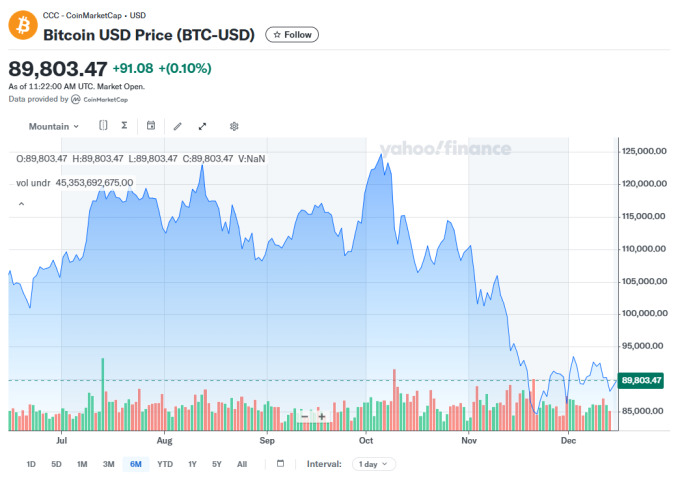This screenshot has height=482, width=680.
Task: Follow Bitcoin USD with star button
Action: click(x=292, y=35)
